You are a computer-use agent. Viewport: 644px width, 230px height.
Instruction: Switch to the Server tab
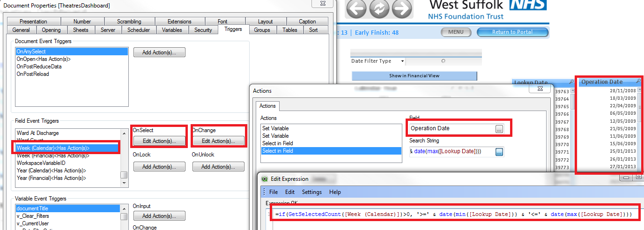click(108, 30)
